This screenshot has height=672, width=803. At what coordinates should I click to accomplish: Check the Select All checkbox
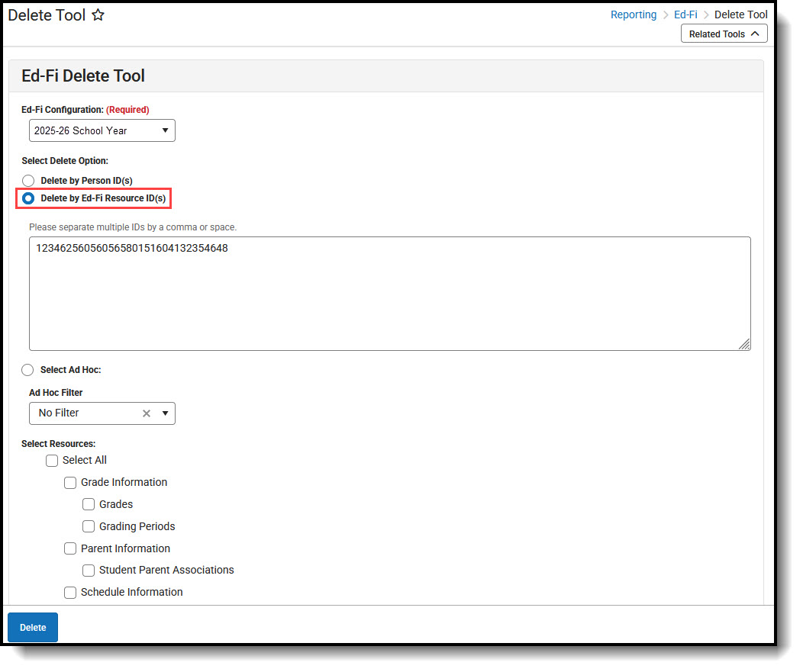click(x=52, y=460)
